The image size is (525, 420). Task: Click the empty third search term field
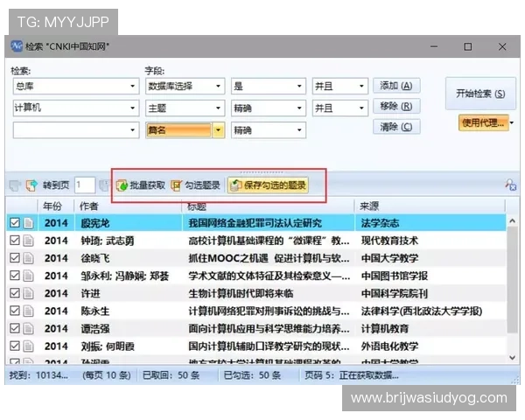pos(76,130)
